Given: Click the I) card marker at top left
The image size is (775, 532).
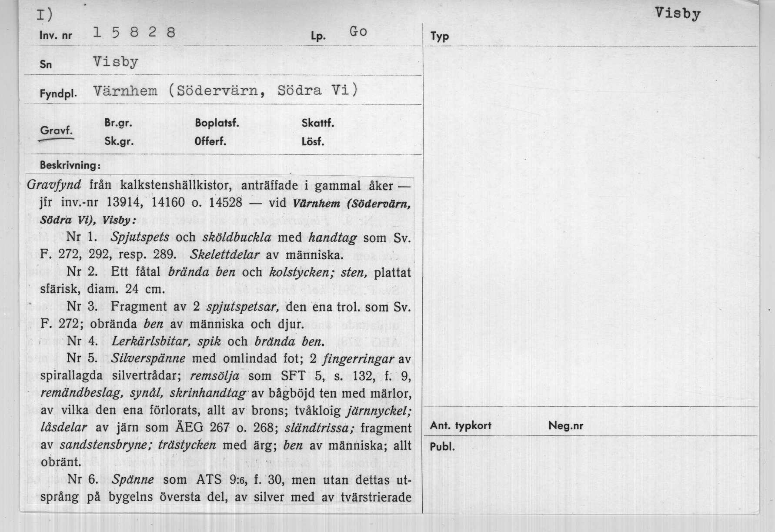Looking at the screenshot, I should click(x=45, y=15).
